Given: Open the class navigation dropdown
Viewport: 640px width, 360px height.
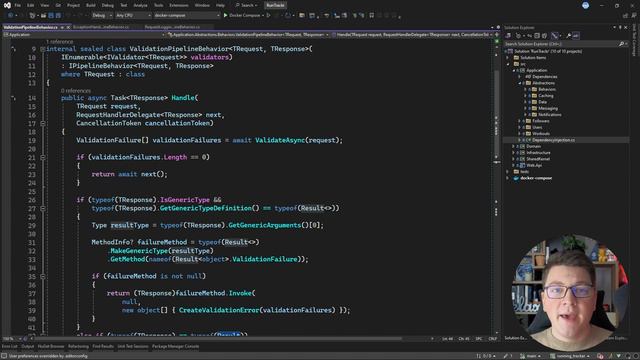Looking at the screenshot, I should pyautogui.click(x=248, y=35).
